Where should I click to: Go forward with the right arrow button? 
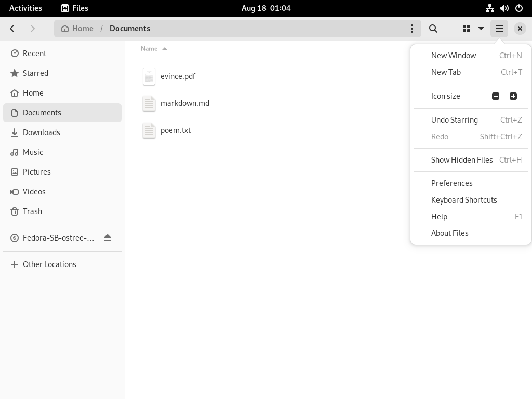tap(33, 29)
